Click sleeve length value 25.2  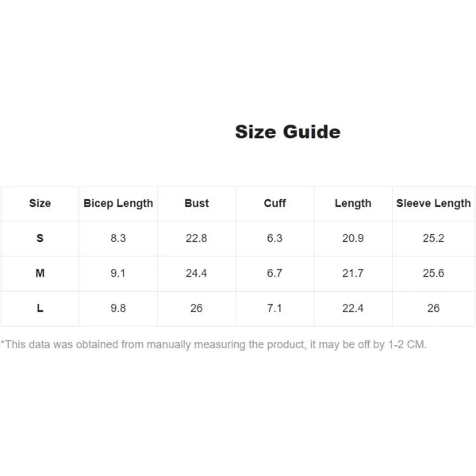click(433, 238)
